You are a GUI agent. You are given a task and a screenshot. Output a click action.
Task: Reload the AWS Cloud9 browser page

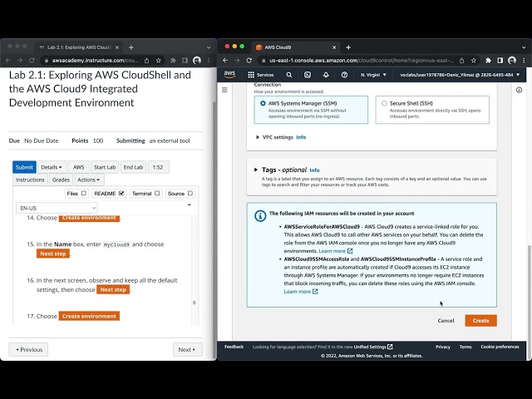click(249, 61)
